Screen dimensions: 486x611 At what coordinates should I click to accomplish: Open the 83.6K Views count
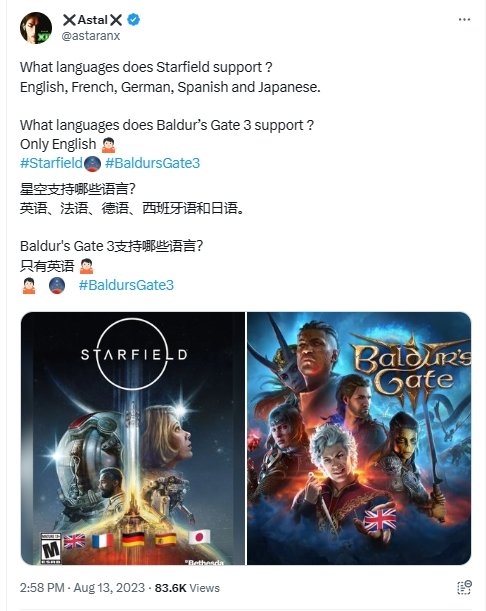click(187, 588)
